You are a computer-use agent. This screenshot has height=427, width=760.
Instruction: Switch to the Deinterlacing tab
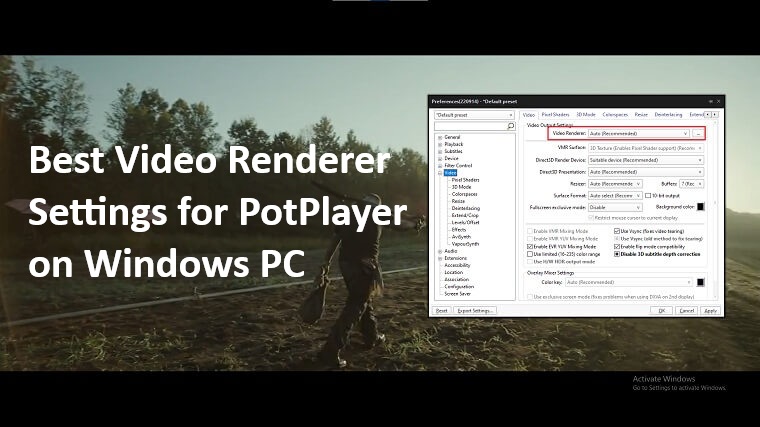click(x=668, y=115)
